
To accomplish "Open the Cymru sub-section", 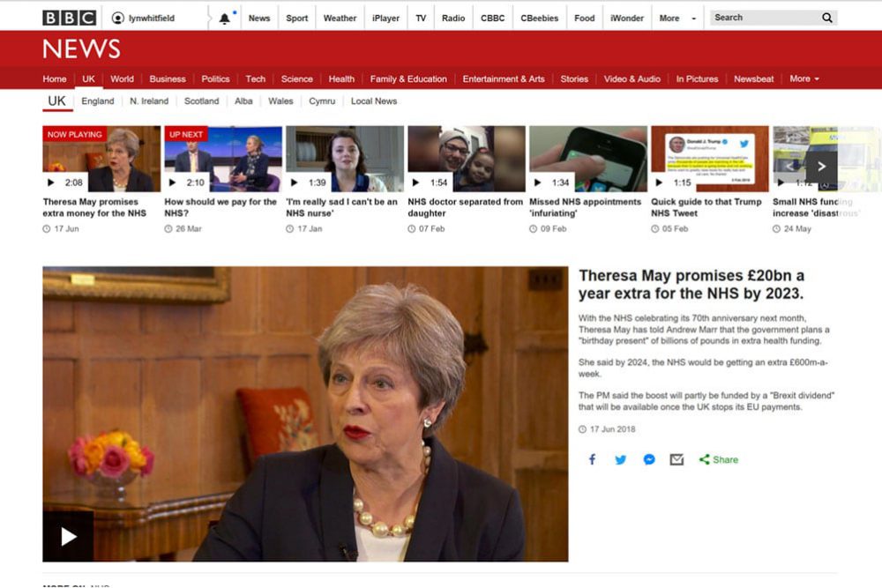I will click(x=322, y=101).
